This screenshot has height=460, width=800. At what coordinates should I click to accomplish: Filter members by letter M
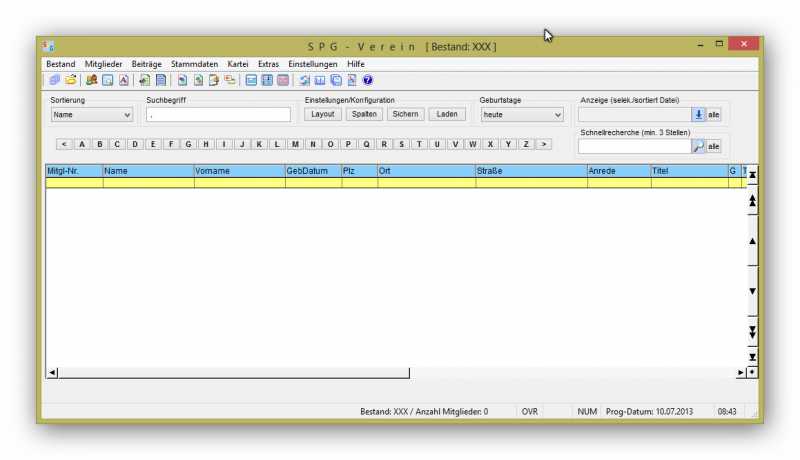tap(294, 144)
